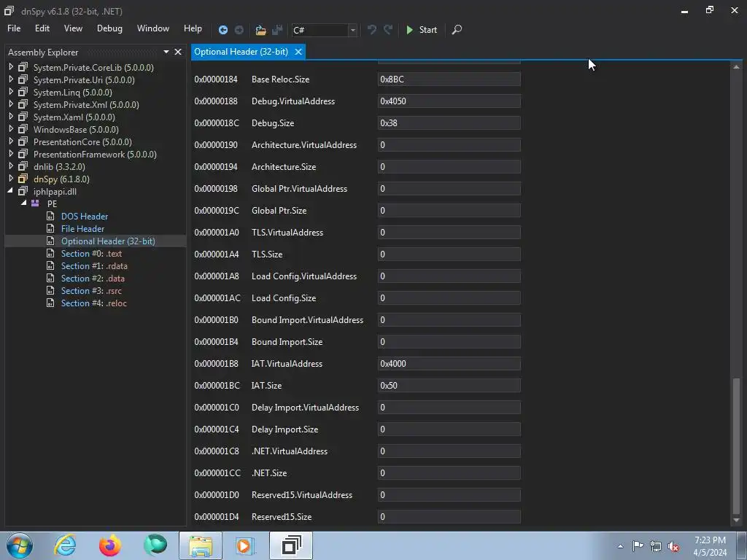Click the Debug.VirtualAddress value field
Viewport: 747px width, 560px height.
point(449,101)
